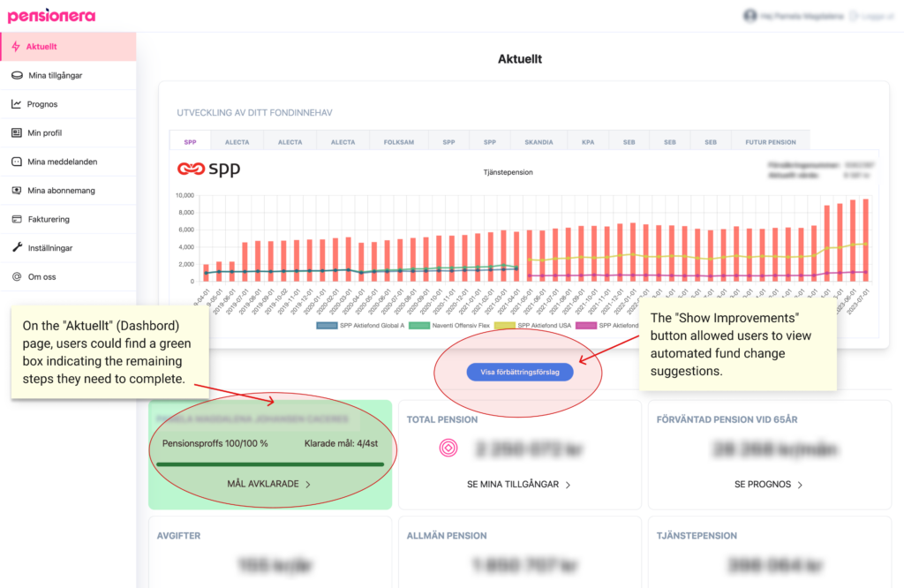Image resolution: width=904 pixels, height=588 pixels.
Task: Select the FOLKSAM tab
Action: click(x=399, y=142)
